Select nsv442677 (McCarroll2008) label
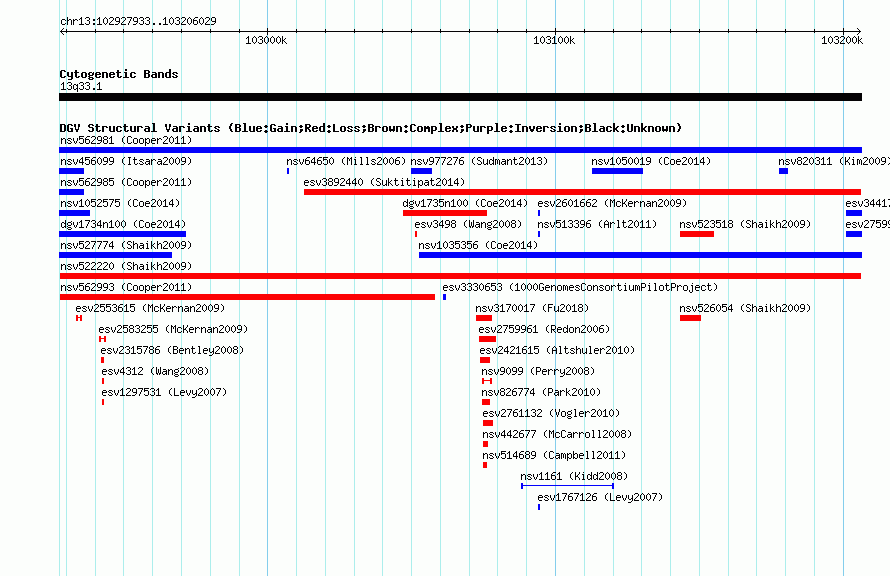Image resolution: width=890 pixels, height=576 pixels. pyautogui.click(x=557, y=434)
